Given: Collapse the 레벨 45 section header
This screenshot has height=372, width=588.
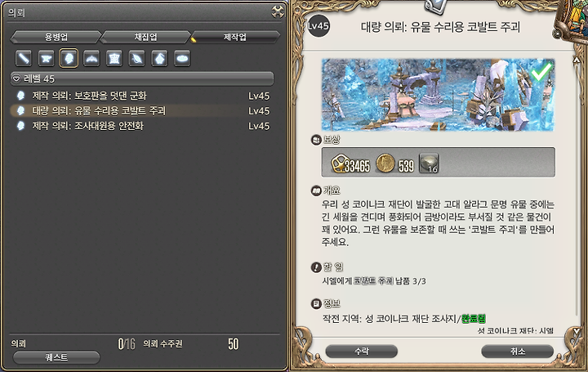Looking at the screenshot, I should 142,78.
